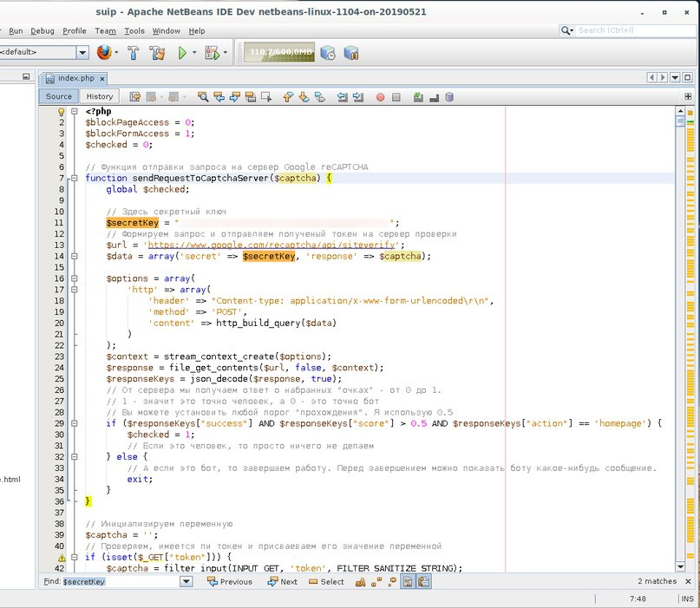The image size is (700, 608).
Task: Click the Firefox browser icon in toolbar
Action: point(104,53)
